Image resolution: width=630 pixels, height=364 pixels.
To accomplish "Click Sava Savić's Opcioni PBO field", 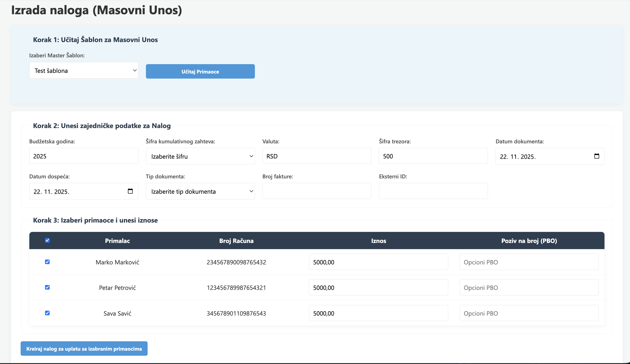I will [x=529, y=313].
